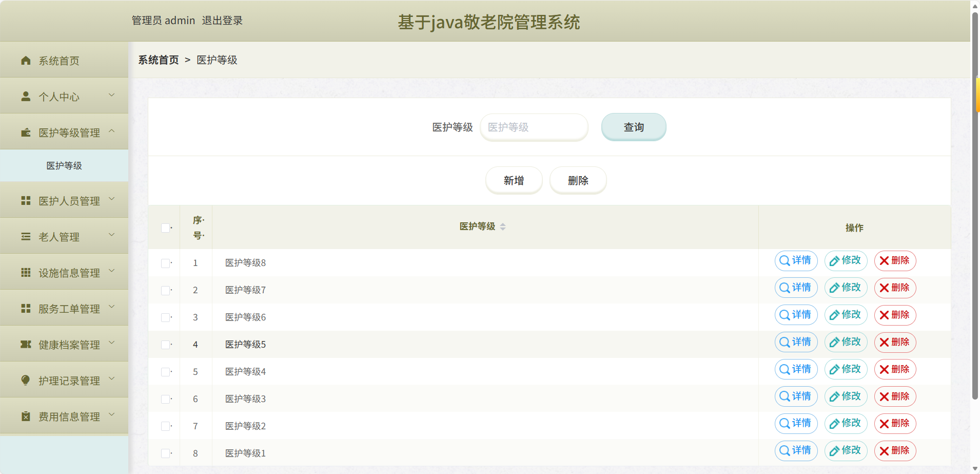
Task: Click the grid icon beside 服务工单管理
Action: tap(26, 309)
